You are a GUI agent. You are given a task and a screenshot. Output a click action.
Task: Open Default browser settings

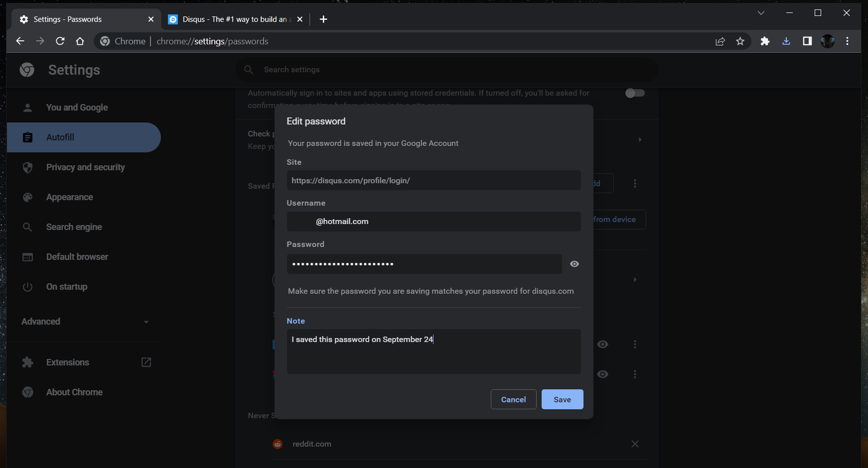(77, 256)
